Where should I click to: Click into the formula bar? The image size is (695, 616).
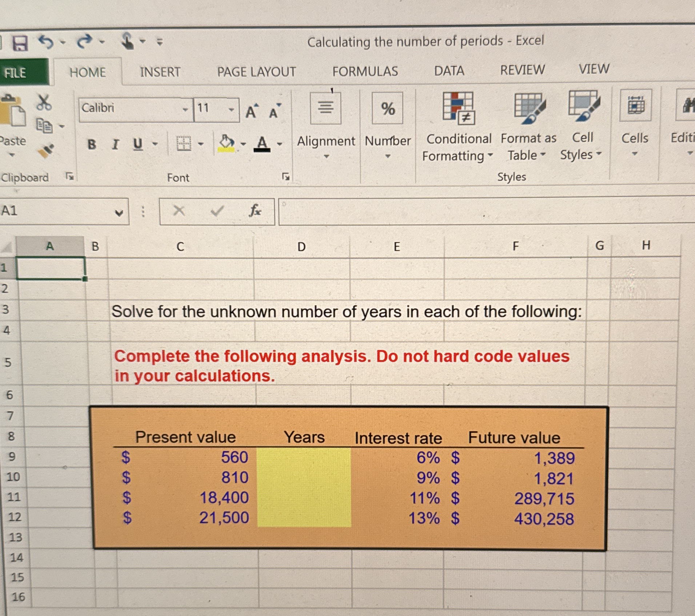pos(487,211)
